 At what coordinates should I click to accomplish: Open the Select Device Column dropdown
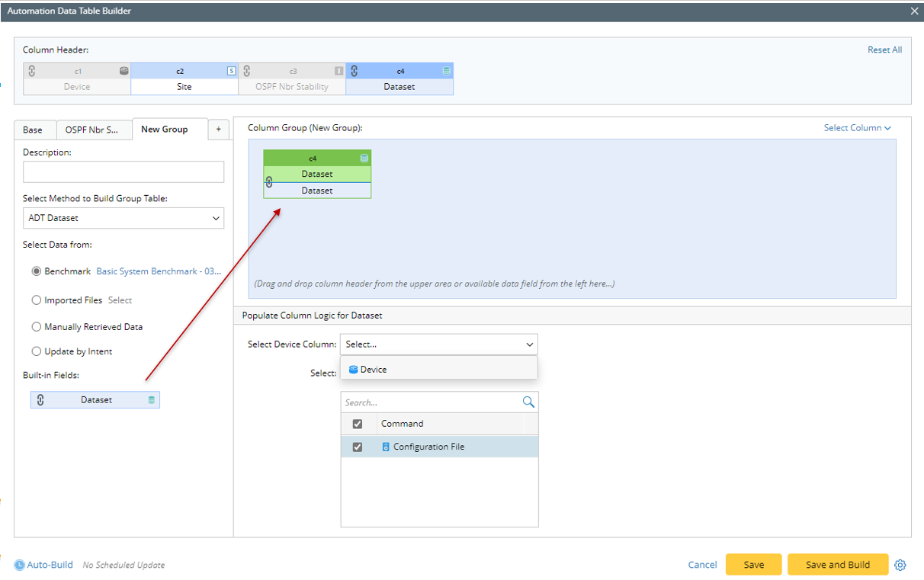[x=438, y=344]
